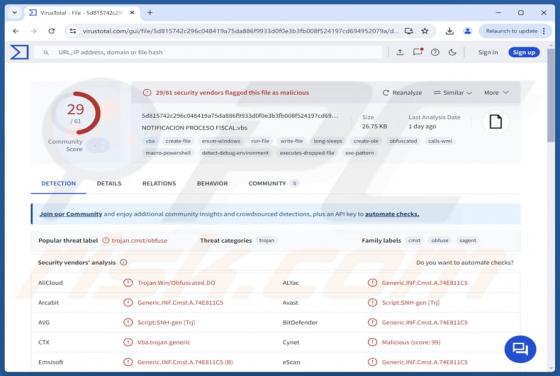
Task: Close the VirusTotal browser tab
Action: (x=132, y=12)
